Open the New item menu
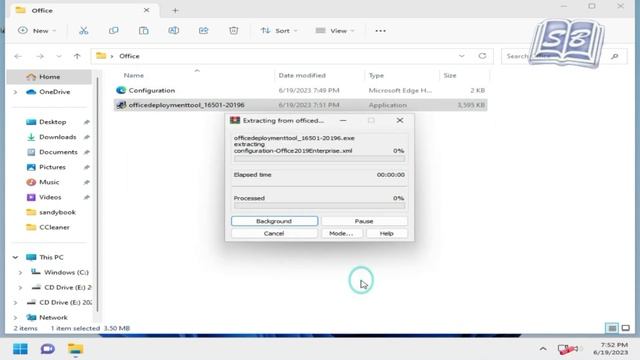This screenshot has height=360, width=640. pos(37,31)
